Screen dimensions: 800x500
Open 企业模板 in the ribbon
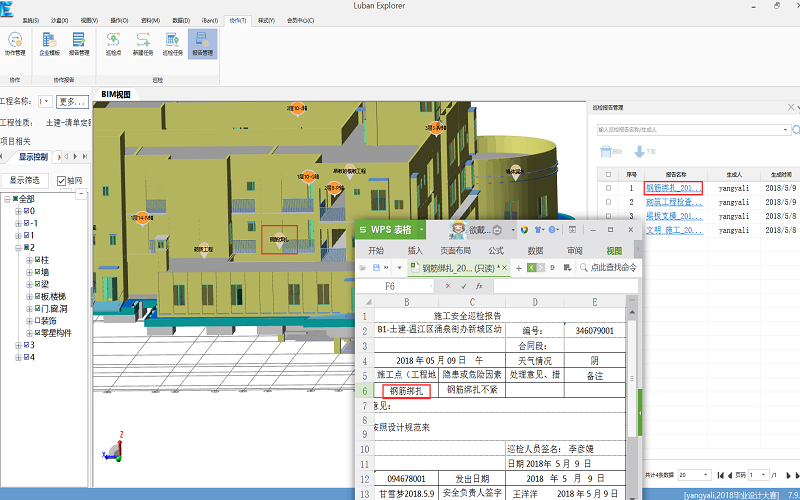click(49, 44)
